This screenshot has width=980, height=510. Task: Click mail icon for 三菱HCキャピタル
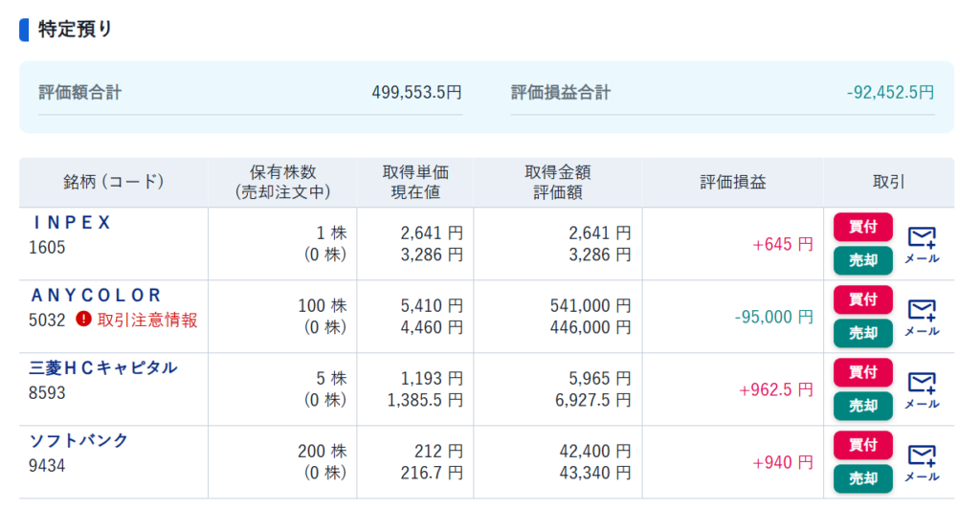[x=922, y=388]
